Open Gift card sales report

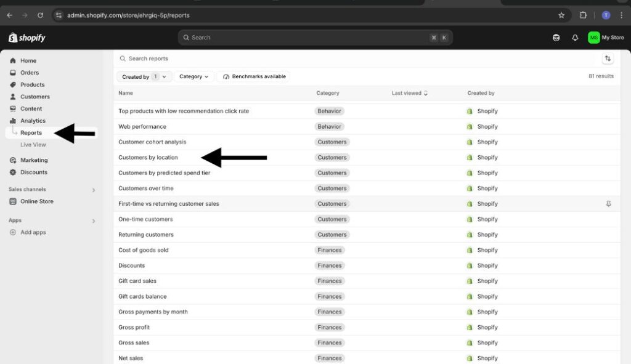[x=137, y=281]
